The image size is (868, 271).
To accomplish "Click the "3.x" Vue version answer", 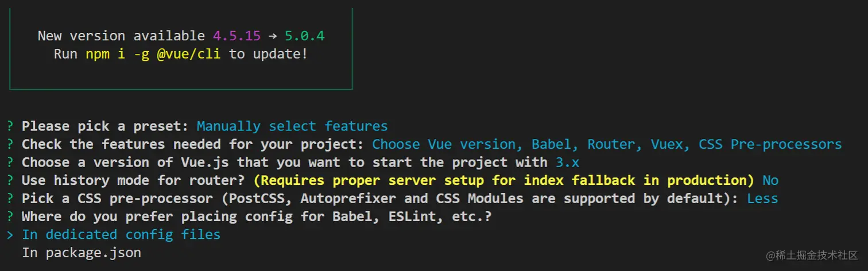I will [x=568, y=162].
